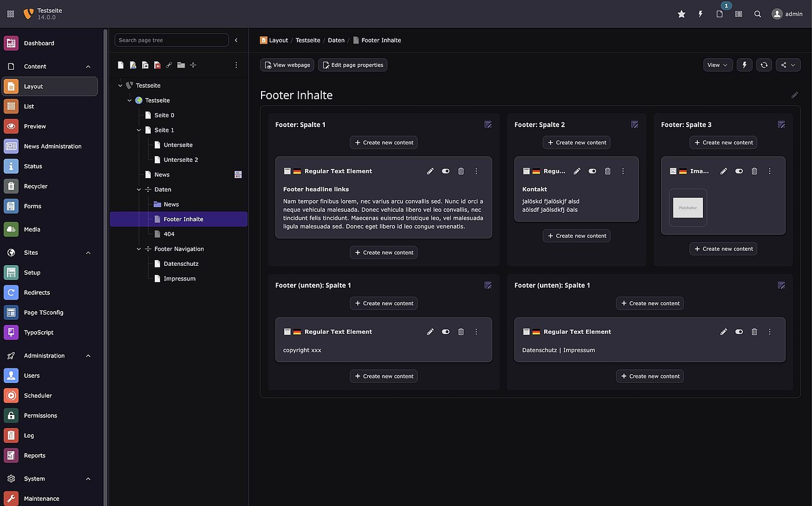
Task: Select the Recycler module in the sidebar
Action: pos(35,186)
